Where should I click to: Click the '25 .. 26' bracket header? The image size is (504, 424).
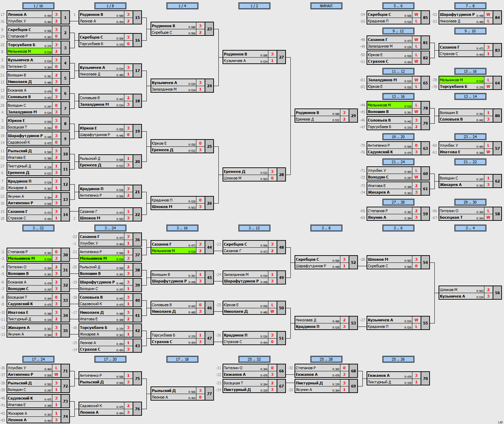(398, 359)
